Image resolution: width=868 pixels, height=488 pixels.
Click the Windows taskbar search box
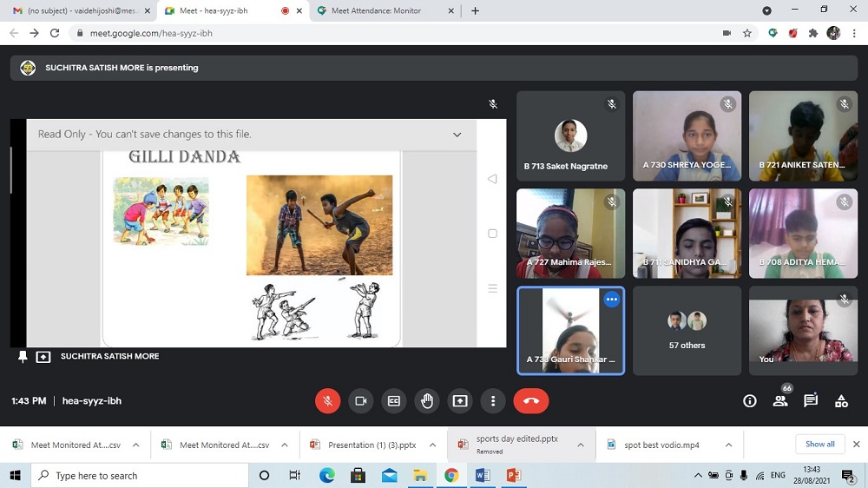pos(139,476)
